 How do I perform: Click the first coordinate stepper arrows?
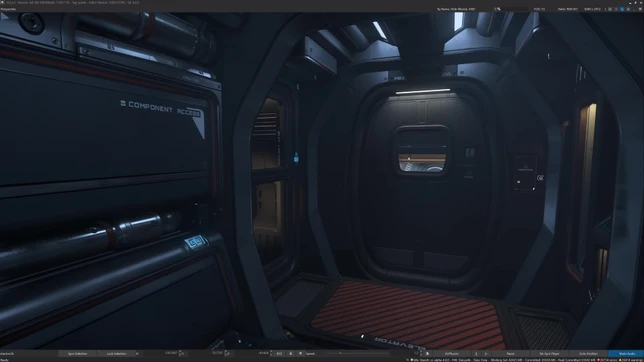180,353
